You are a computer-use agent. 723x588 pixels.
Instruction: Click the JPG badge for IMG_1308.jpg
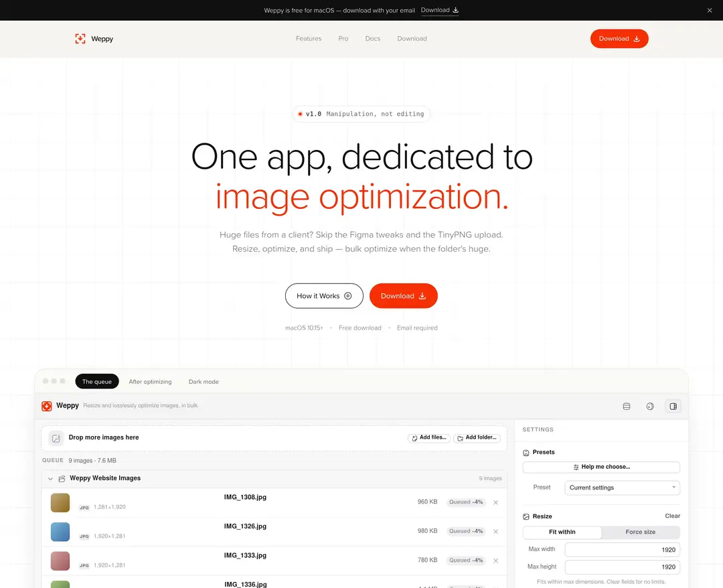pos(84,508)
